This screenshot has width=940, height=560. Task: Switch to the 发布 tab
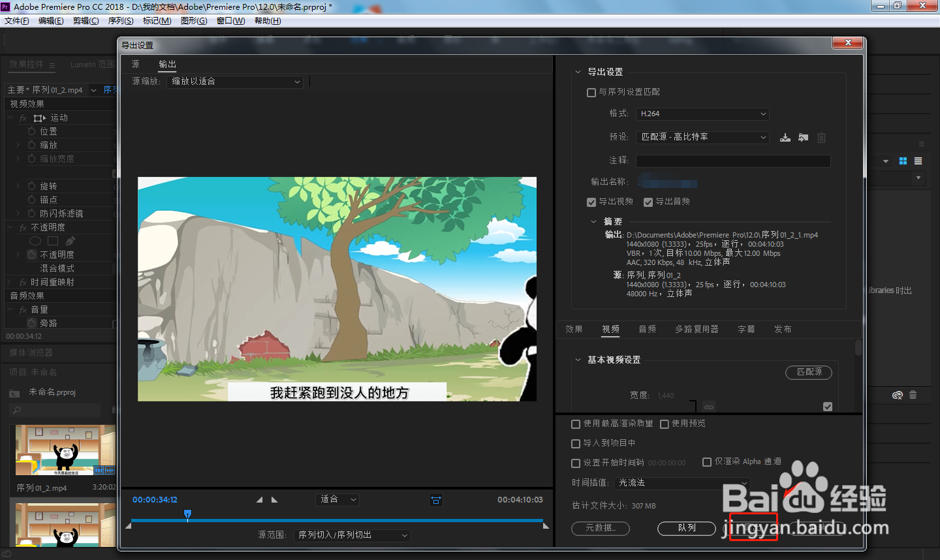(783, 330)
